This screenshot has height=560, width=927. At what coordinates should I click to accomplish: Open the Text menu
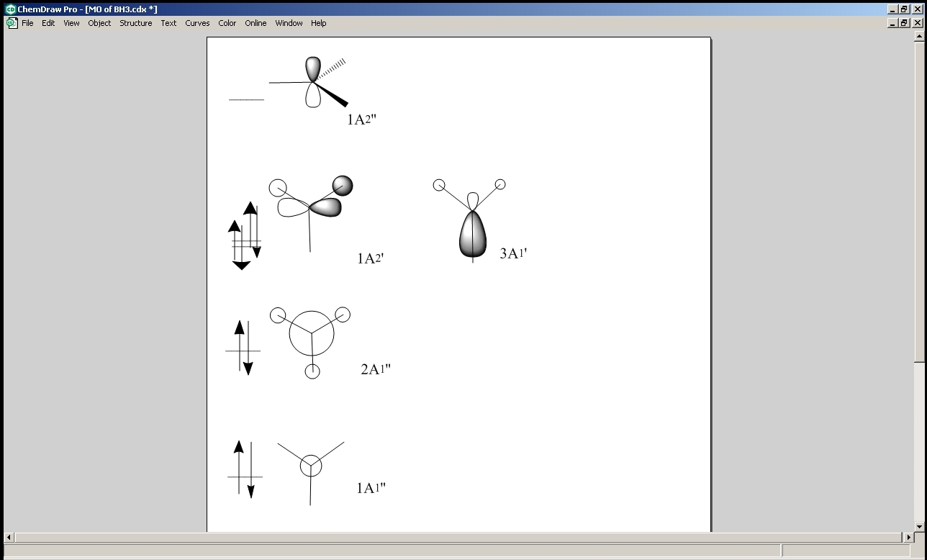point(168,23)
